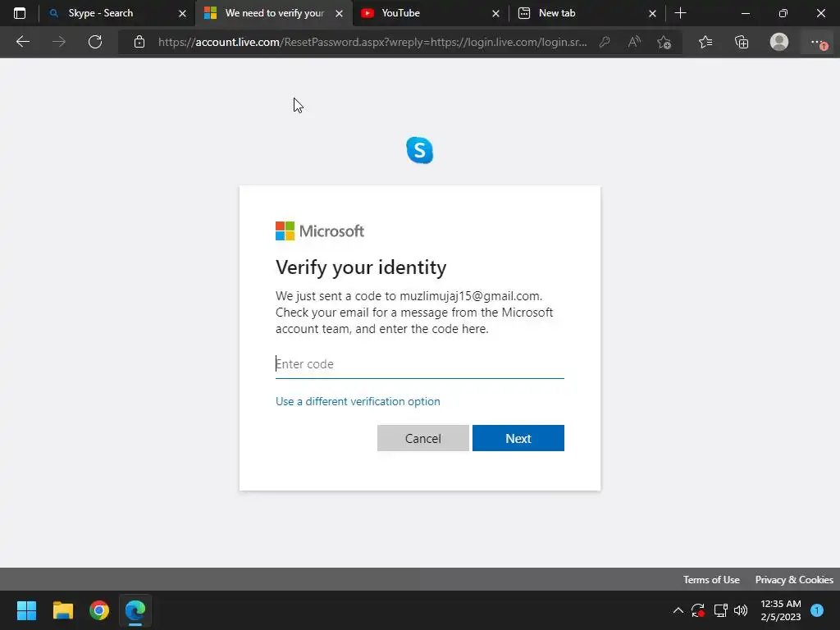
Task: Click the Cancel button
Action: coord(423,438)
